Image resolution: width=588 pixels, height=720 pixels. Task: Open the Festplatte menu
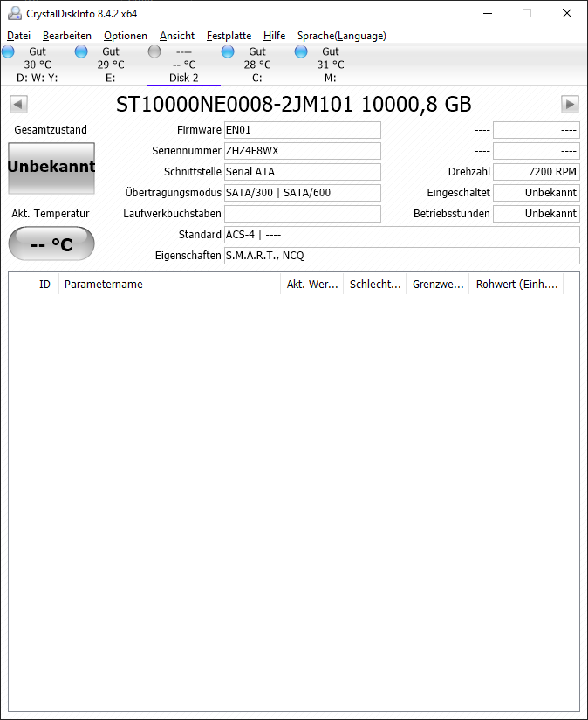[x=229, y=36]
